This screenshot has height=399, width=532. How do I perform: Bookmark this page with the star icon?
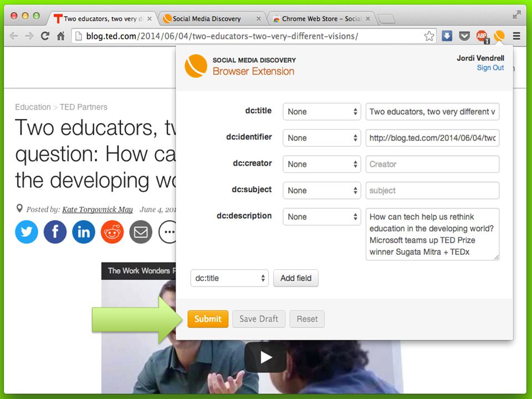point(429,36)
